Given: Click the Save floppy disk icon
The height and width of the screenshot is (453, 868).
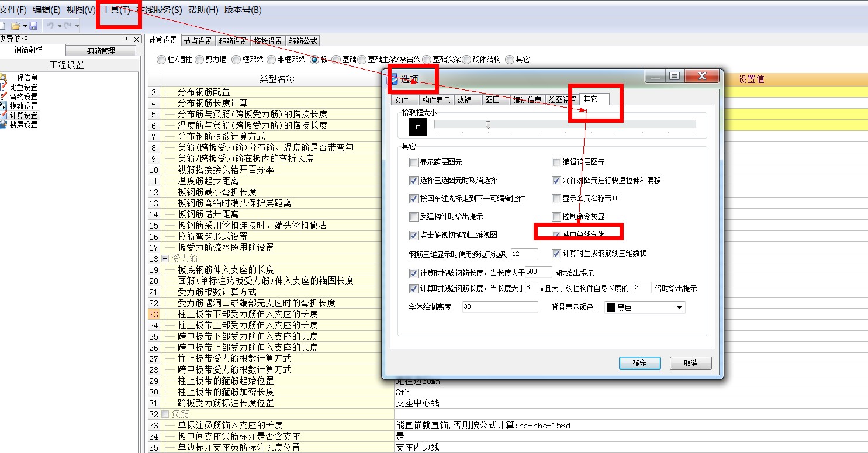Looking at the screenshot, I should (33, 26).
